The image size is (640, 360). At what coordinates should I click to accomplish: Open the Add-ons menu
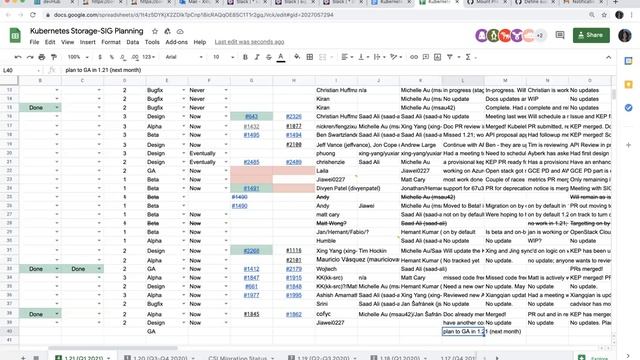tap(176, 42)
